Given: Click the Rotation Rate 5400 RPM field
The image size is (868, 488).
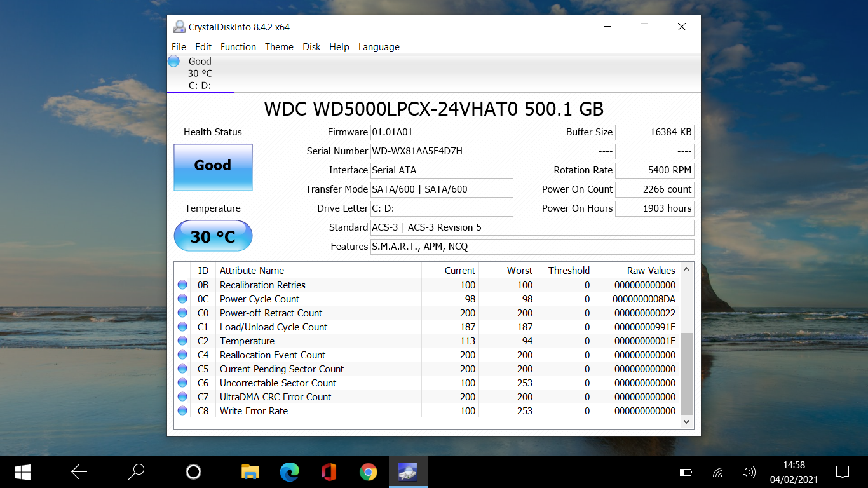Looking at the screenshot, I should (x=654, y=170).
